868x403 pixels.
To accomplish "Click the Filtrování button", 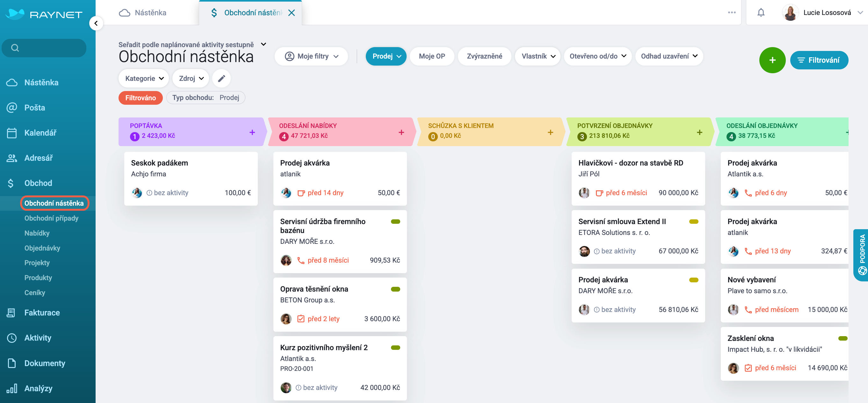I will 819,60.
